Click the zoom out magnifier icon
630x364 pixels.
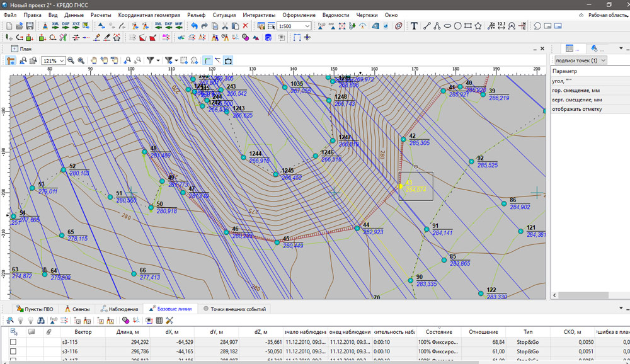tap(71, 60)
